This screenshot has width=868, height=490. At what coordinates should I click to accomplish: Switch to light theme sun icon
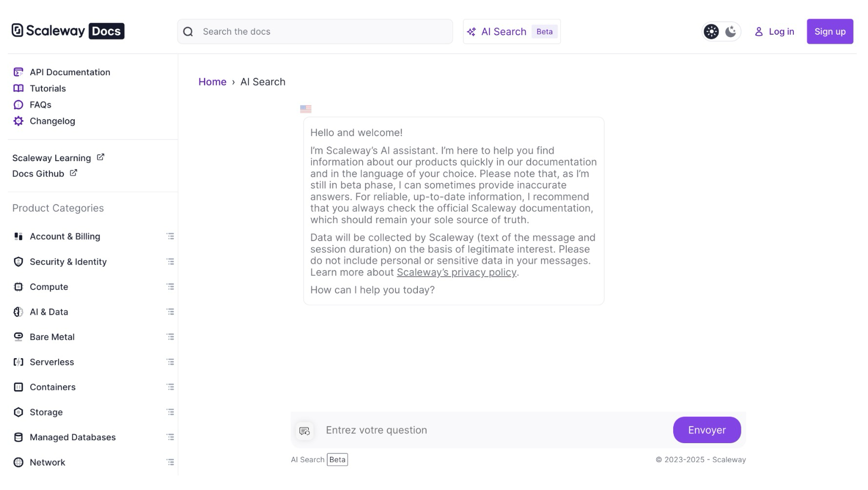(x=711, y=32)
